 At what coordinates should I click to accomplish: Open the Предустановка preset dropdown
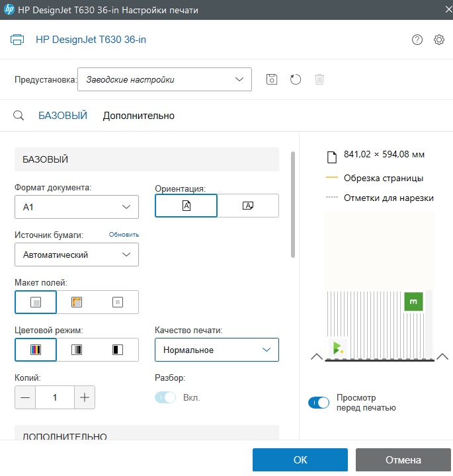pos(165,79)
